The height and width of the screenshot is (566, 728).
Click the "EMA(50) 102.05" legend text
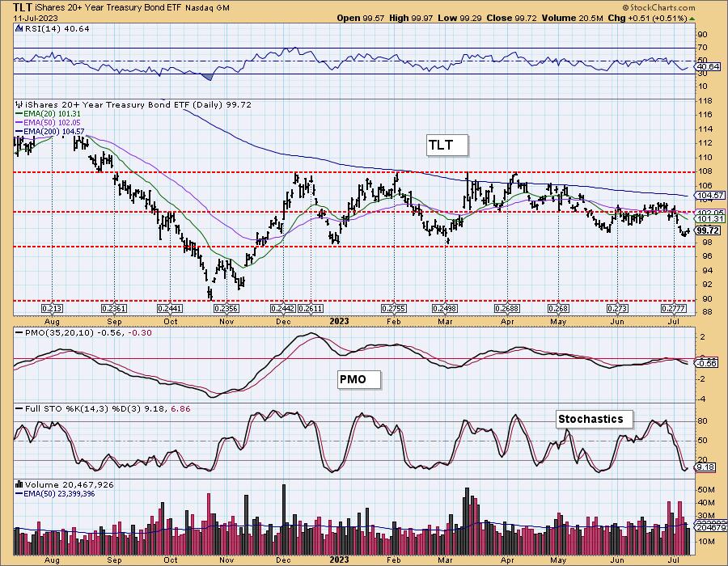[52, 122]
